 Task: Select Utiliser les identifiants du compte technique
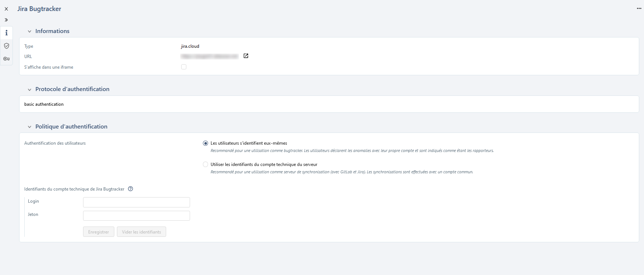tap(205, 164)
